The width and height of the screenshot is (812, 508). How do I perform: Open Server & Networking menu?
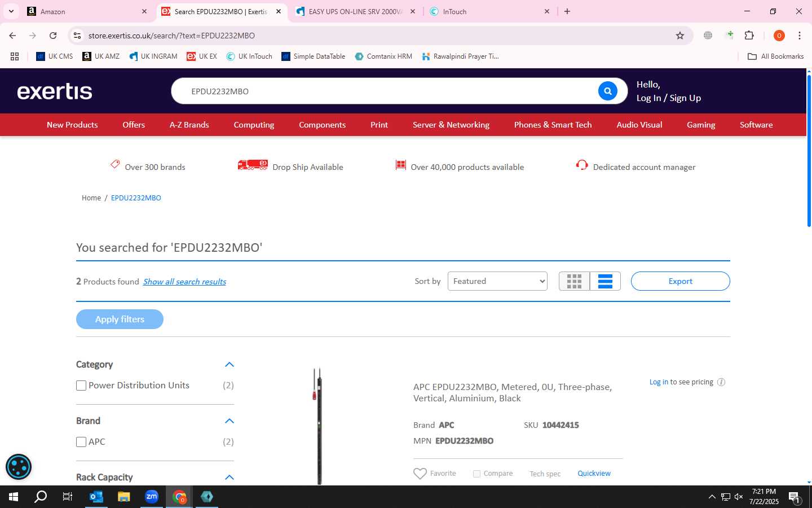451,125
